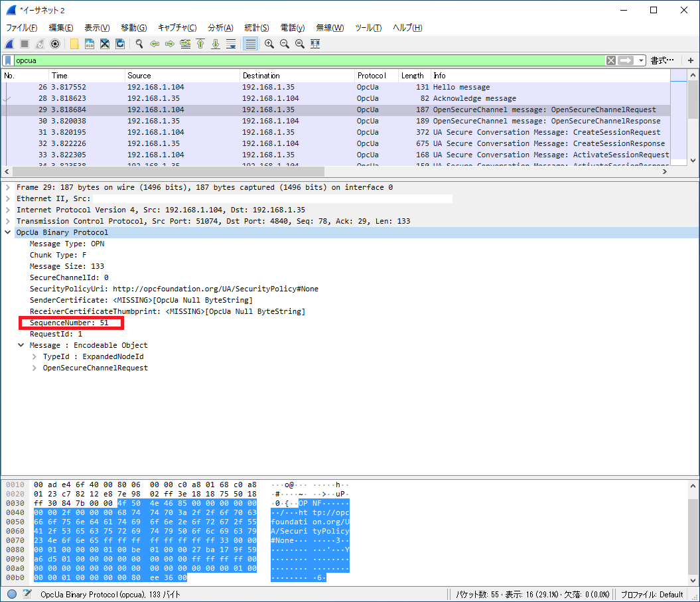Image resolution: width=700 pixels, height=602 pixels.
Task: Toggle auto-scroll during live capture
Action: pos(231,44)
